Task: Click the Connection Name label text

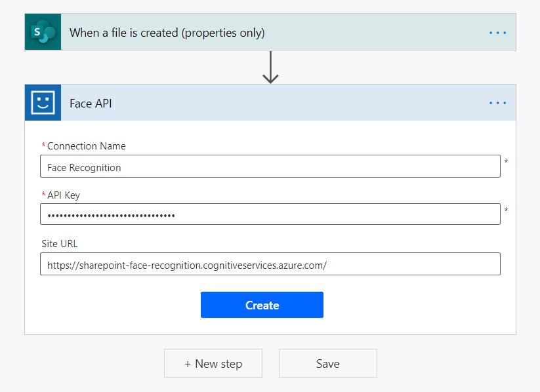Action: pos(86,146)
